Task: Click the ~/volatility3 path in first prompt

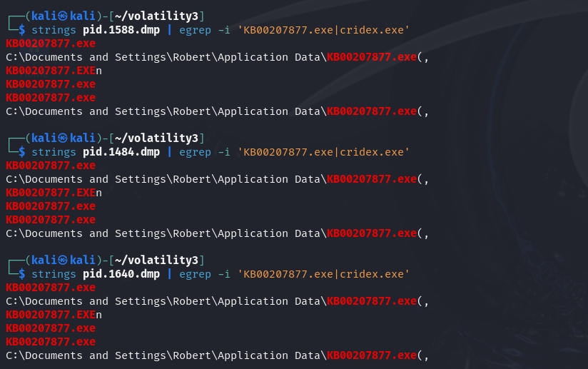Action: (156, 16)
